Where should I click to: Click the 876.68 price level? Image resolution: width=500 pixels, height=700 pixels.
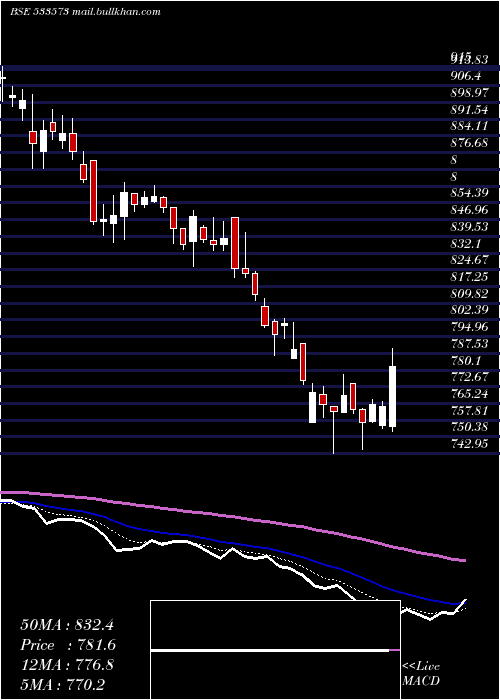469,143
